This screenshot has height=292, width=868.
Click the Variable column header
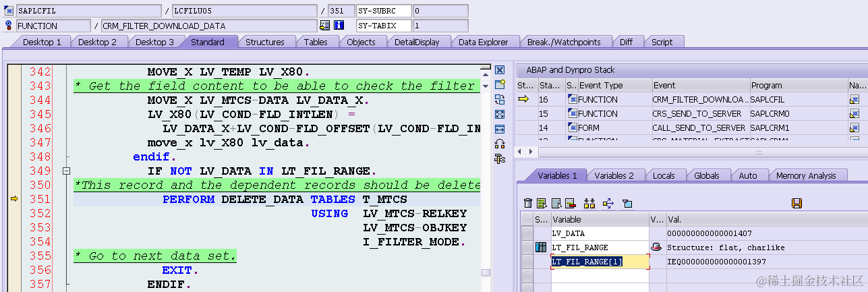pos(600,219)
